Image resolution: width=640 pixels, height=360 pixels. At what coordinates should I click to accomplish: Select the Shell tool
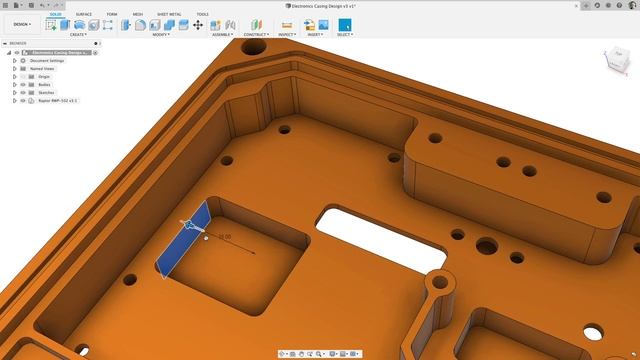[155, 25]
